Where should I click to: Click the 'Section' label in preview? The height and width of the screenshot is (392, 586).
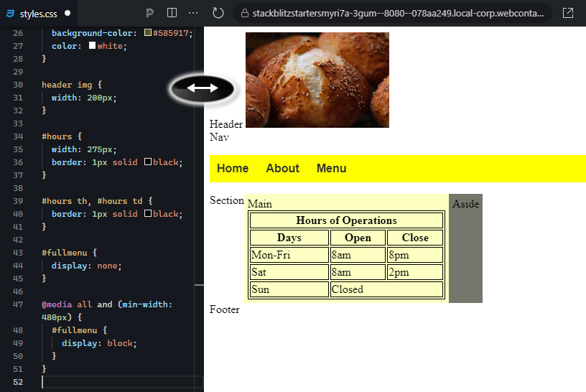227,200
